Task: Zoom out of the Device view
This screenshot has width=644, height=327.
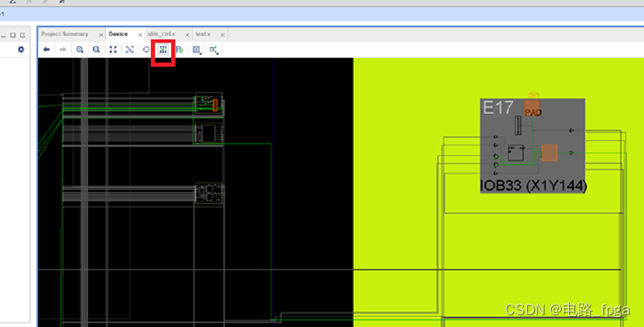Action: pyautogui.click(x=96, y=50)
